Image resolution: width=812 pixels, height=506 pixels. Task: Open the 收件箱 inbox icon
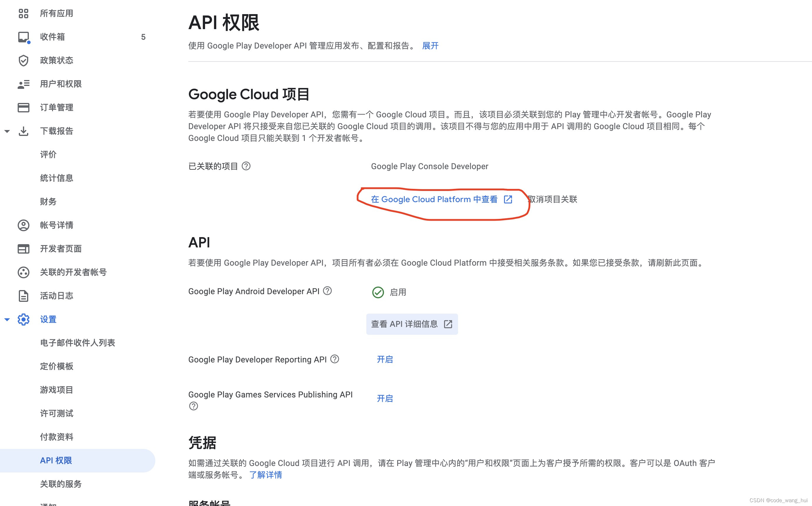coord(24,37)
